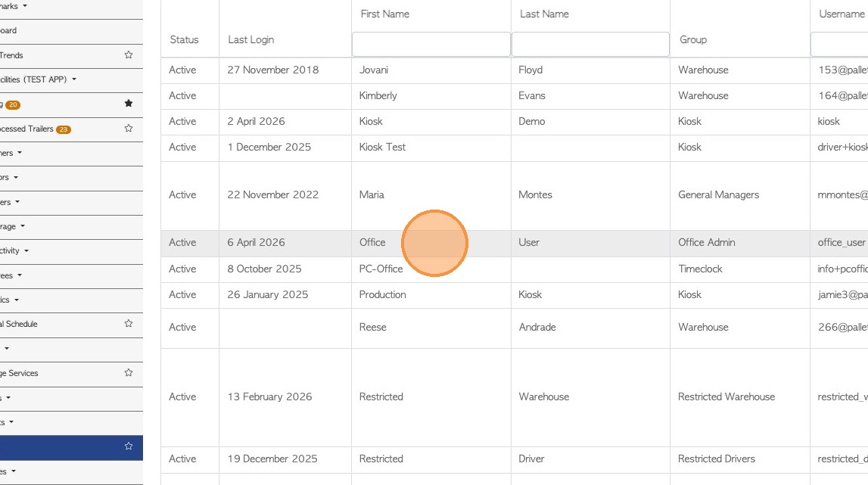Unfavorite the filled star with 20 badge
Viewport: 868px width, 485px height.
[129, 104]
